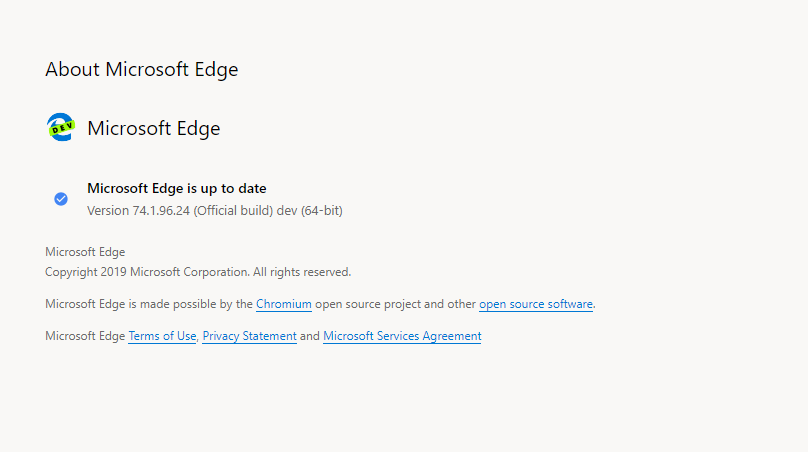Open the Privacy Statement link
Viewport: 808px width, 452px height.
pos(249,336)
